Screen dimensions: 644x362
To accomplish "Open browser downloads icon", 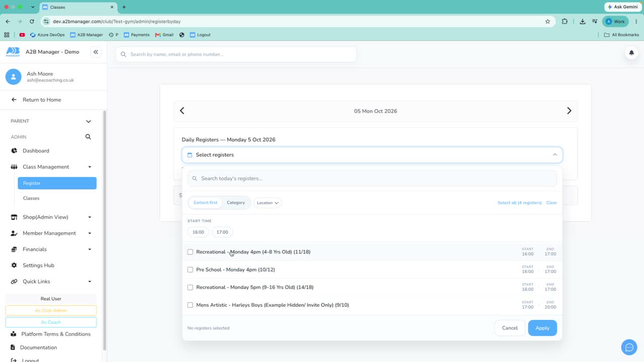I will 582,22.
